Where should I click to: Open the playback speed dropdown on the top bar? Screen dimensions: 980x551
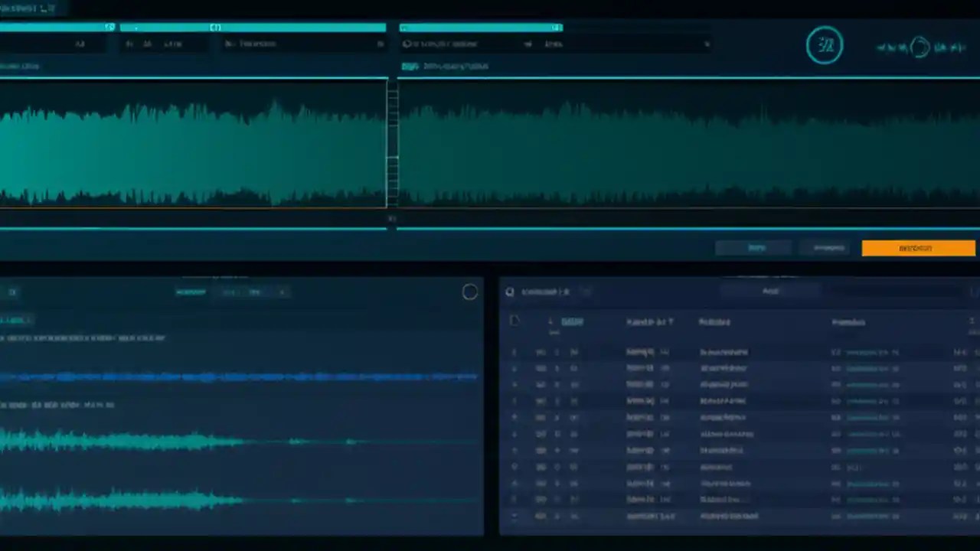[528, 44]
